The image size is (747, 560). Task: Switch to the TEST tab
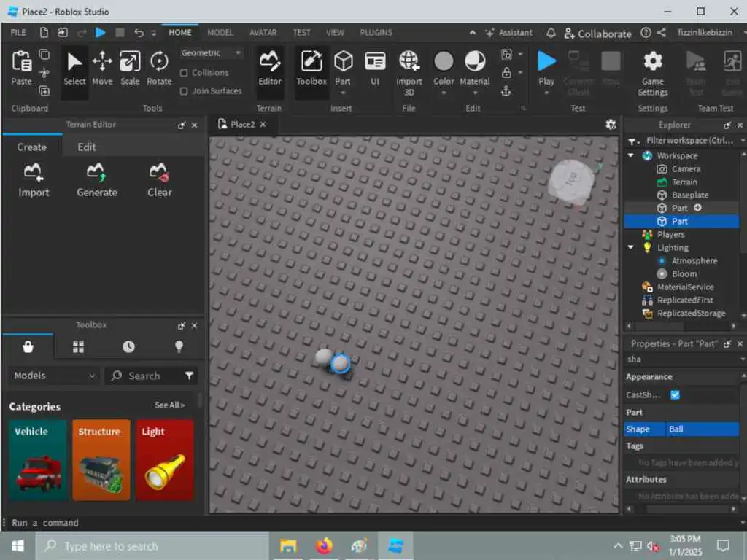(x=301, y=32)
